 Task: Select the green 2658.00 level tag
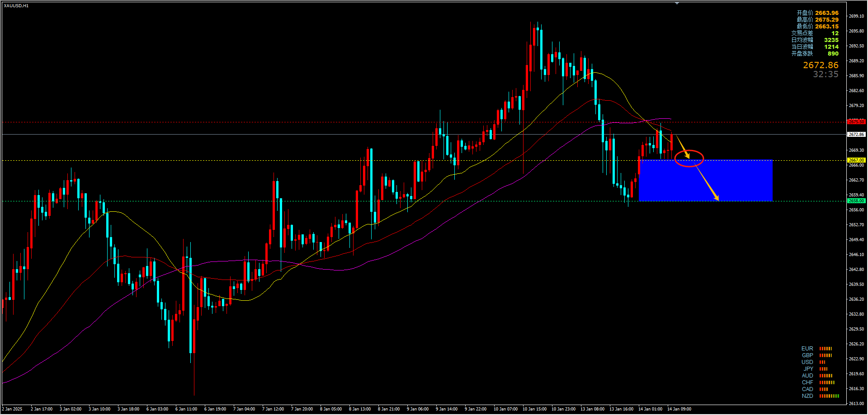click(856, 201)
